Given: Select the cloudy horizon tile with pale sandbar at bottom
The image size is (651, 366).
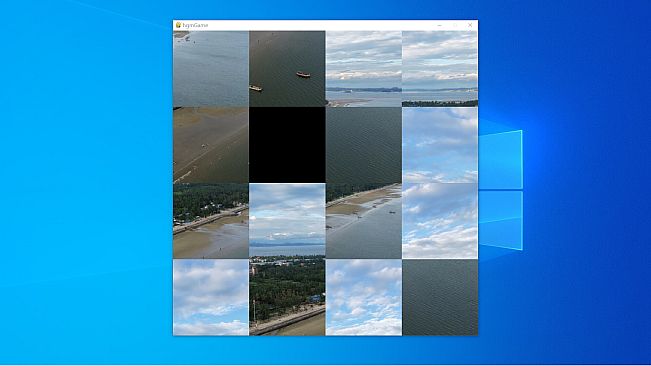Looking at the screenshot, I should pos(364,69).
